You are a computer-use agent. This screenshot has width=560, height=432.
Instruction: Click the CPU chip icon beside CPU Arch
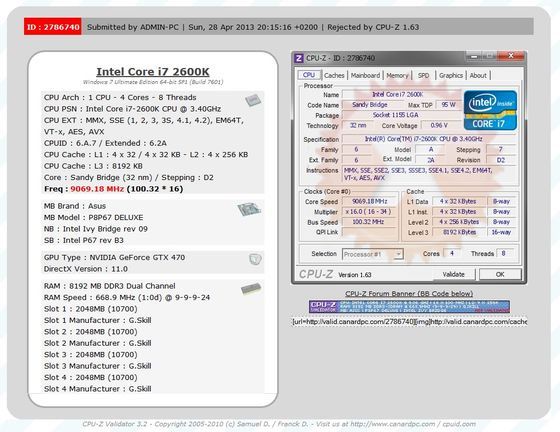(x=253, y=100)
